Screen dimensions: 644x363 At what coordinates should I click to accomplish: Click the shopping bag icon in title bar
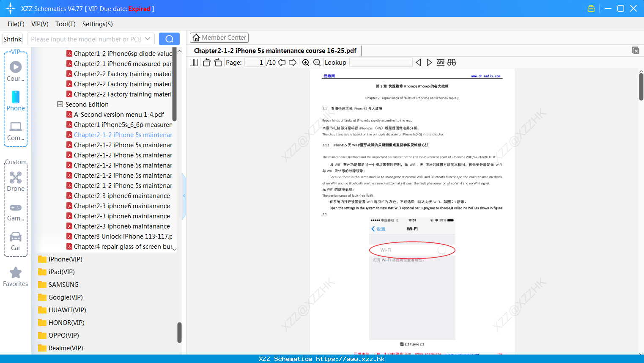[591, 8]
